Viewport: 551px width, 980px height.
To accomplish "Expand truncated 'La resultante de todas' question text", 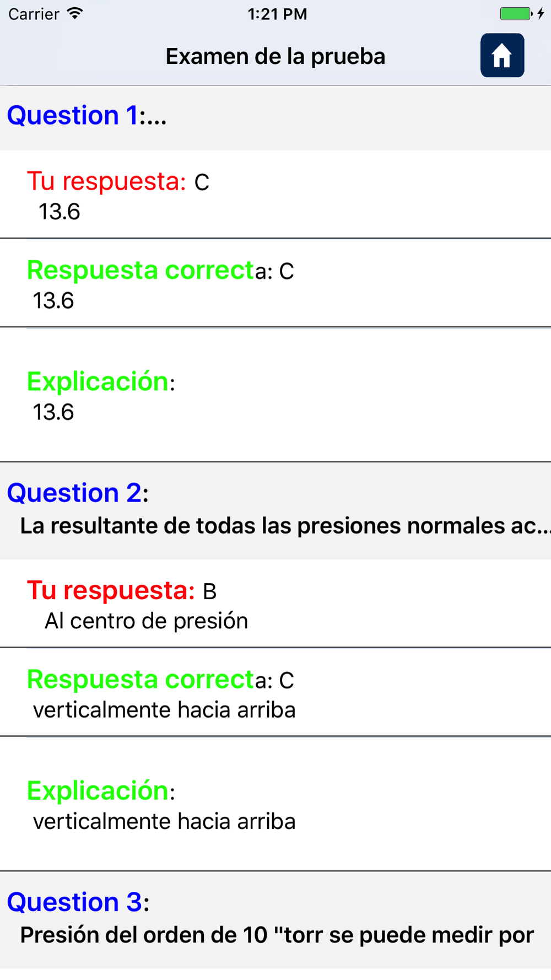I will 285,526.
